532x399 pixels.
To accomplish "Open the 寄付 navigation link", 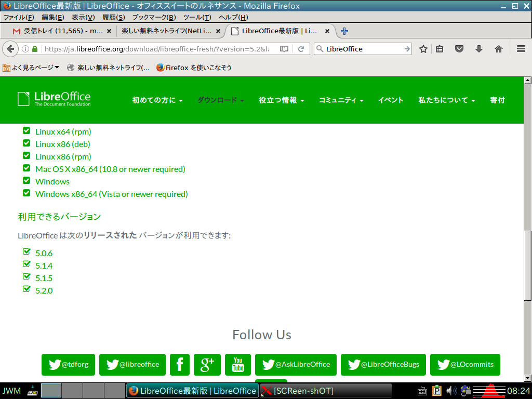I will click(x=497, y=100).
